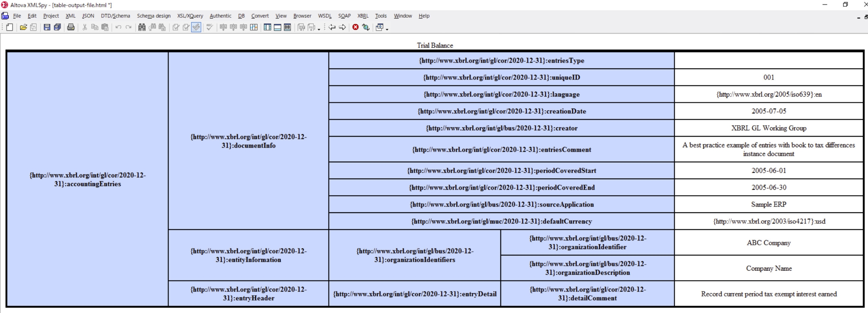Go back with the left arrow icon
Screen dimensions: 868x313
(x=332, y=27)
